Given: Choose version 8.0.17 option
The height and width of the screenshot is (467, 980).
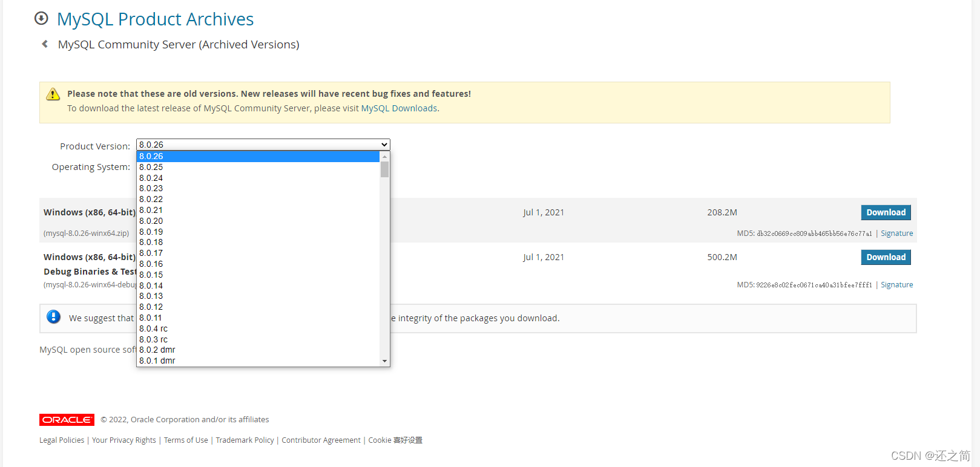Looking at the screenshot, I should click(258, 253).
